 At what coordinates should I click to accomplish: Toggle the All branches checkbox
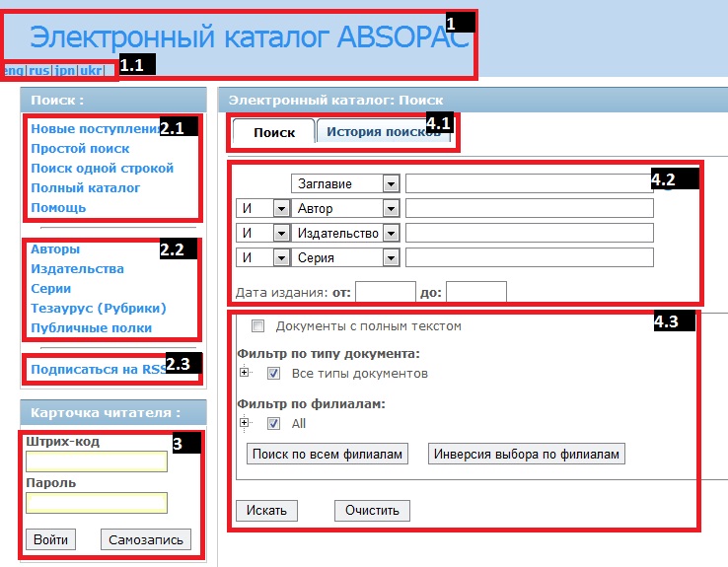pos(274,423)
